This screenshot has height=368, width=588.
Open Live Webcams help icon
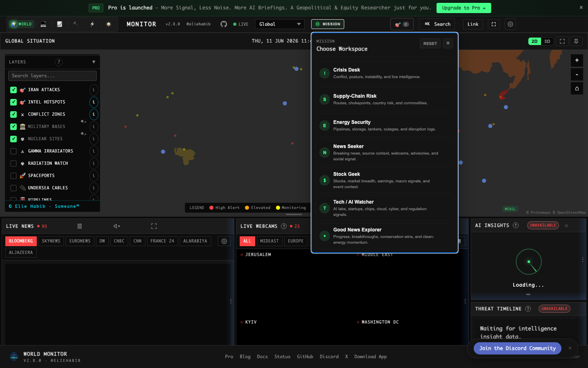[284, 226]
